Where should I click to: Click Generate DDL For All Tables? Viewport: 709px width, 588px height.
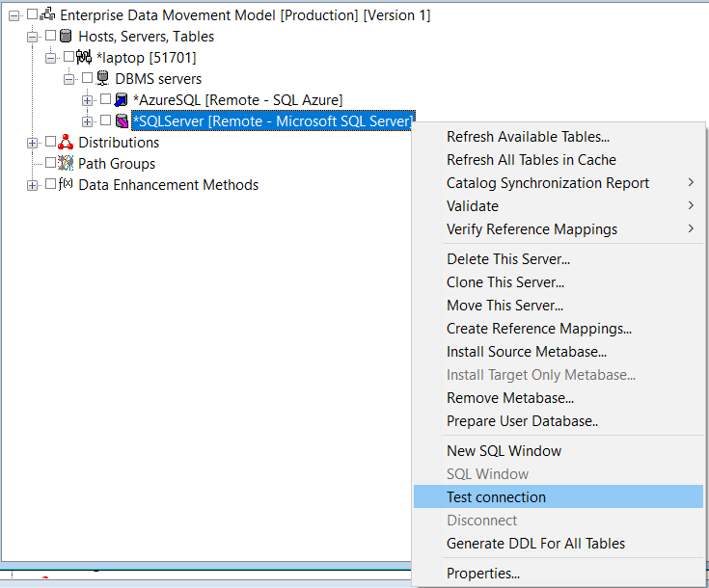click(535, 544)
